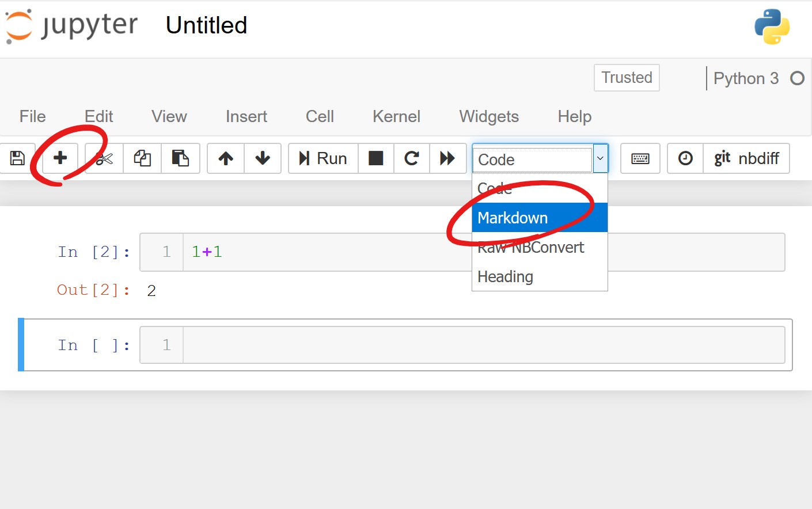Choose Heading from the cell type menu

pos(505,276)
